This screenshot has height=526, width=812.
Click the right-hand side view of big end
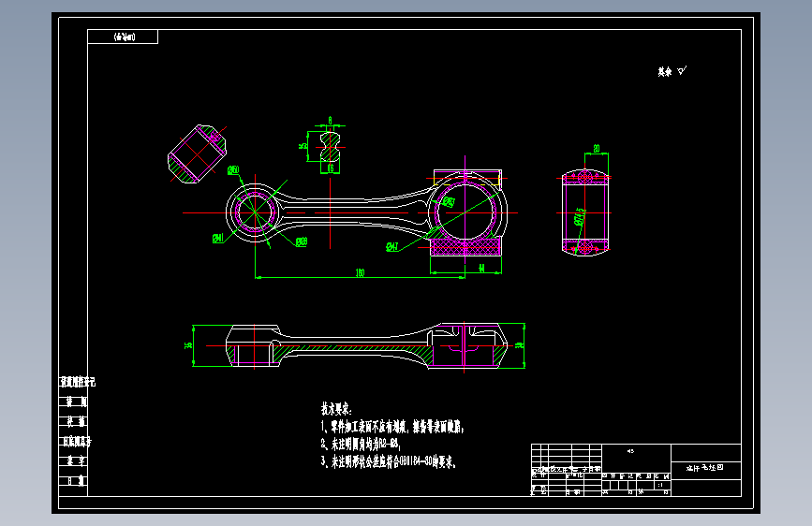[585, 212]
